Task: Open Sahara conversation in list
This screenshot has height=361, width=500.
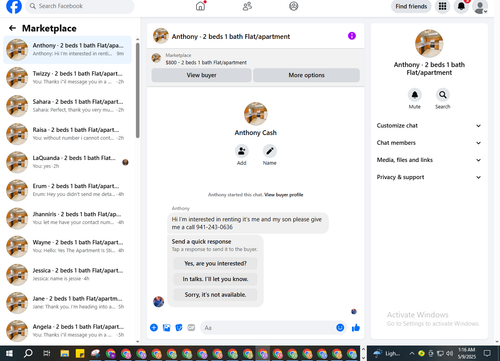Action: [x=67, y=106]
